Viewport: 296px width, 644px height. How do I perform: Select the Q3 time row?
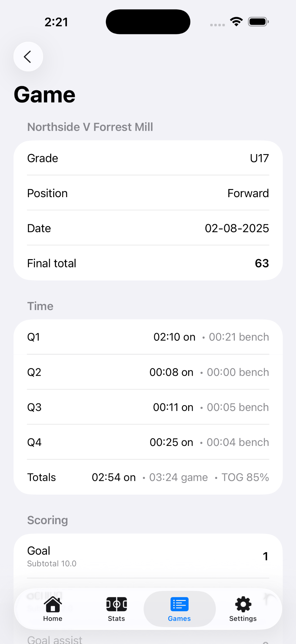(148, 407)
